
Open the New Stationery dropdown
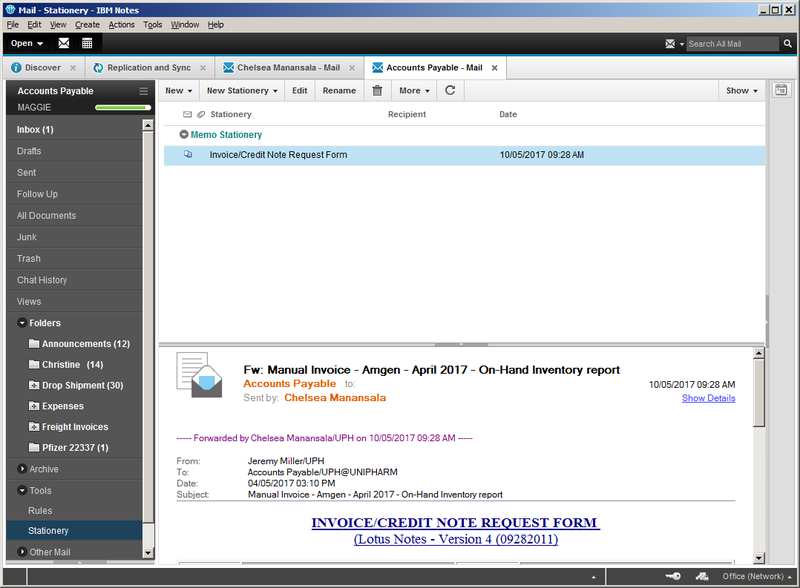coord(242,90)
